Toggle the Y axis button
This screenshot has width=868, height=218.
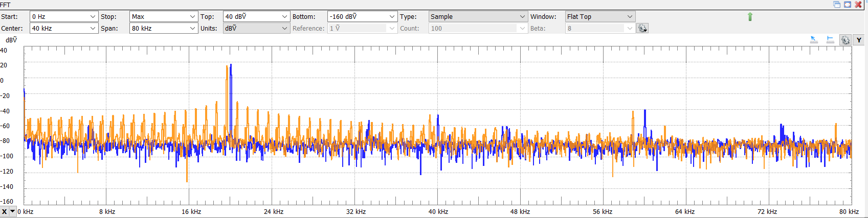tap(859, 40)
